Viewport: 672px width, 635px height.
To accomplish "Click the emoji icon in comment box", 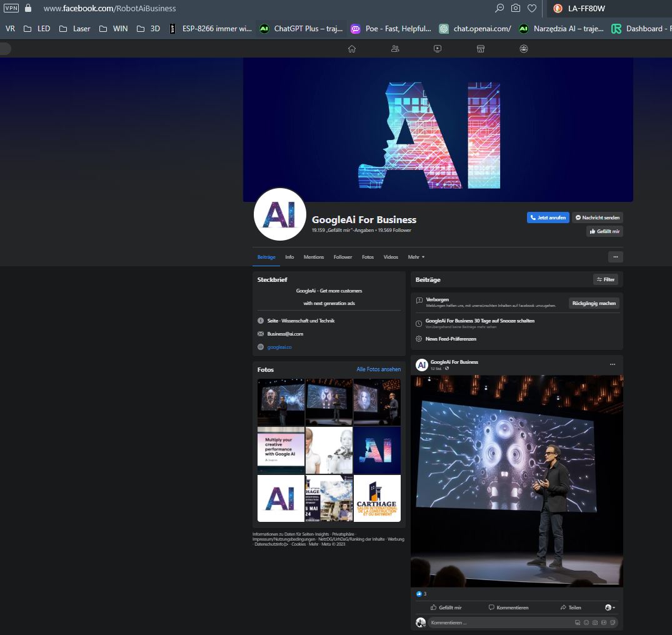I will (586, 622).
